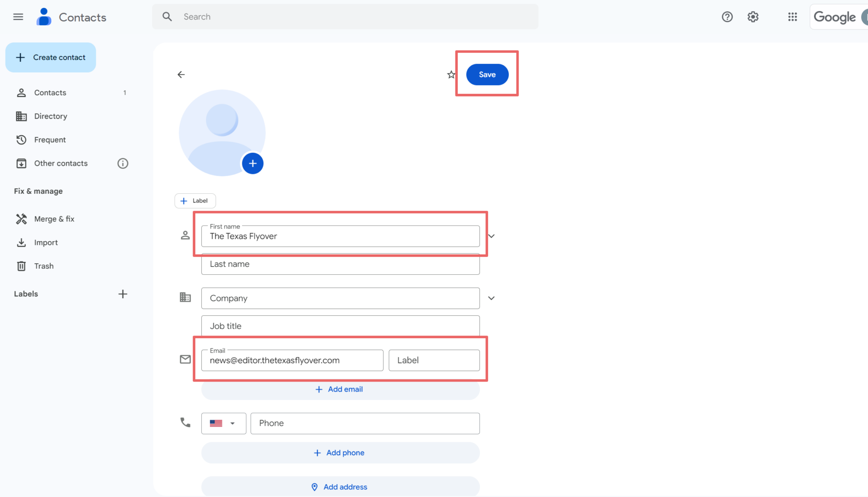The height and width of the screenshot is (497, 868).
Task: Click the search magnifier icon
Action: point(167,17)
